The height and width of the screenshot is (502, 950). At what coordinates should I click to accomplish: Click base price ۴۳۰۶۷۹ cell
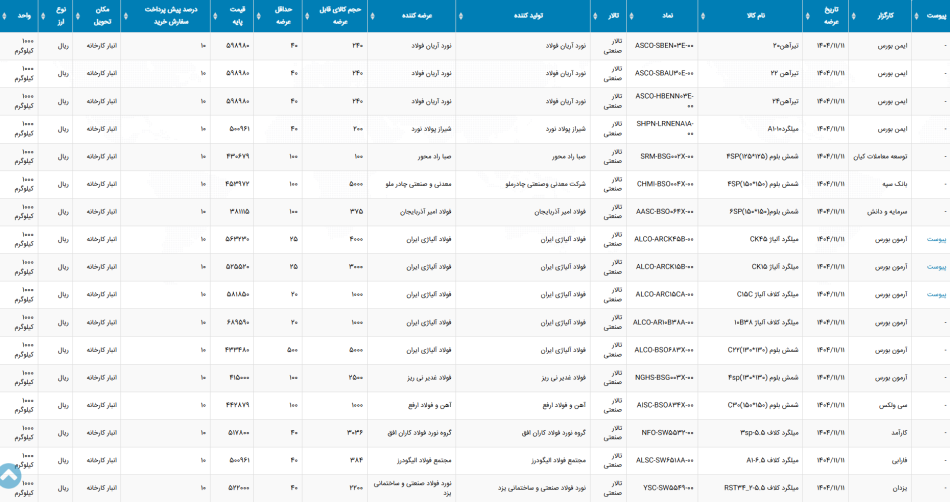point(237,157)
